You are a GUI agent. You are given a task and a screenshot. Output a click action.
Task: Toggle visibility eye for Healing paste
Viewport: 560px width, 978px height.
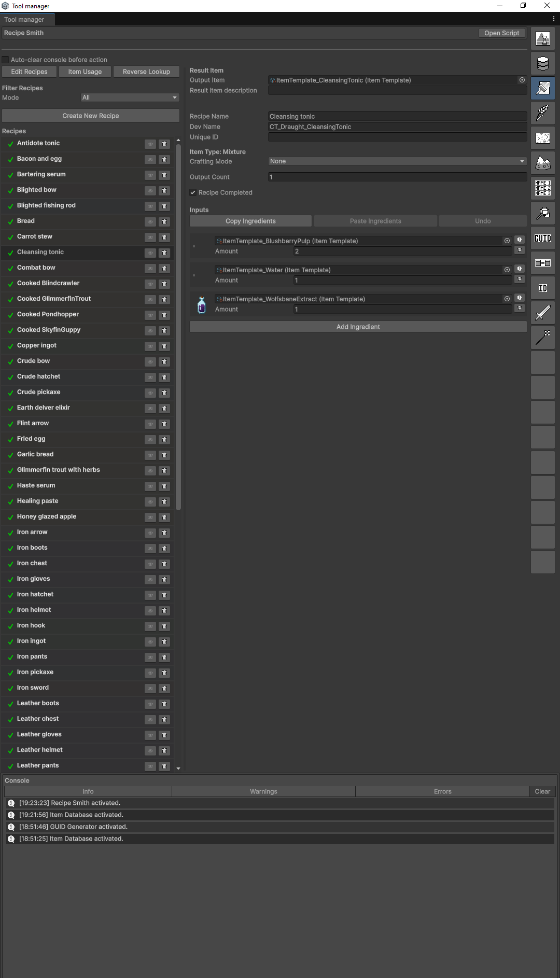(150, 502)
